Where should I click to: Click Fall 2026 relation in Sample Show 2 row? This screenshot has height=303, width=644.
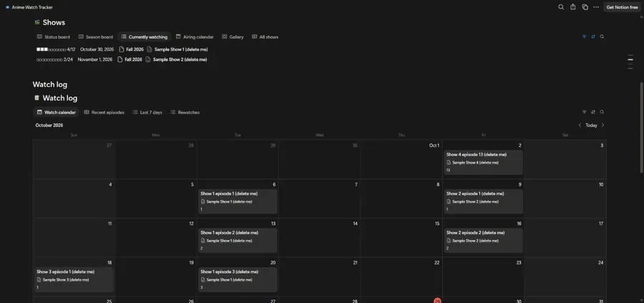(x=130, y=59)
